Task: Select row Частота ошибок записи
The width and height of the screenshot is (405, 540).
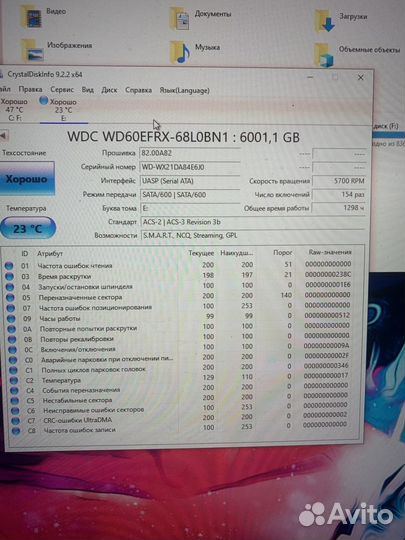Action: pos(179,429)
